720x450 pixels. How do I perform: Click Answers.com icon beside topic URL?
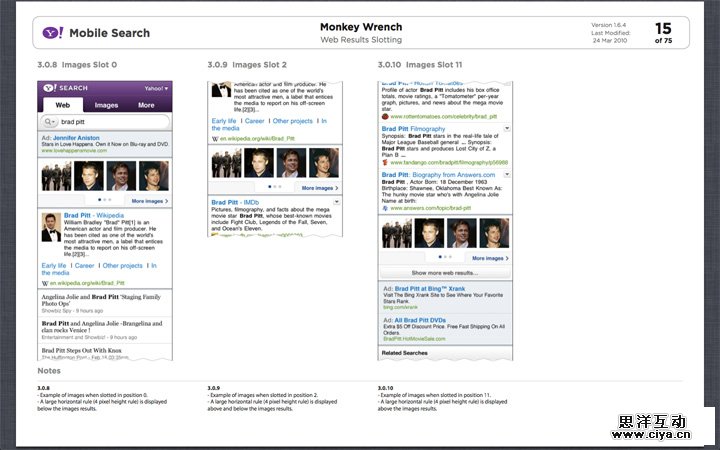click(x=385, y=208)
